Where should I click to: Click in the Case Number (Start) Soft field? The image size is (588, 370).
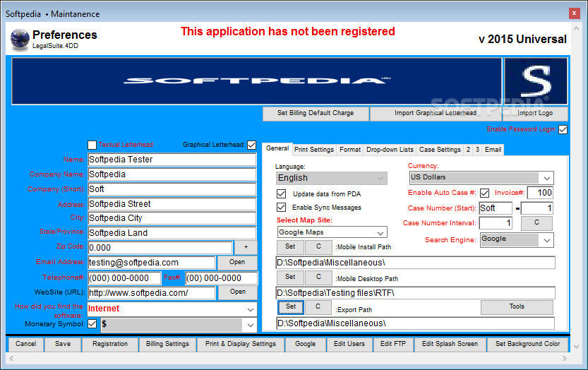pyautogui.click(x=496, y=208)
